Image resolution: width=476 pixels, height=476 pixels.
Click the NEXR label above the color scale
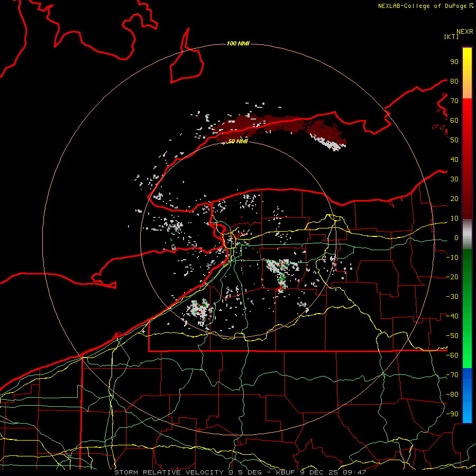pyautogui.click(x=465, y=32)
